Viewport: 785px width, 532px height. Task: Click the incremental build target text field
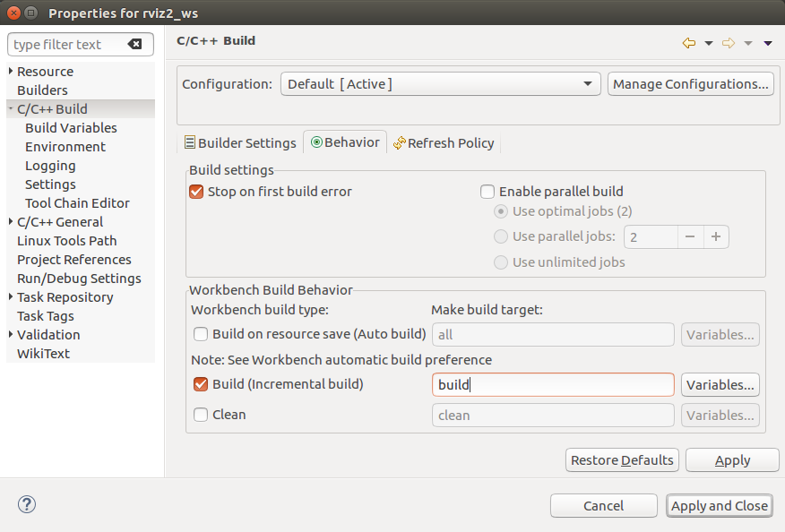[553, 385]
